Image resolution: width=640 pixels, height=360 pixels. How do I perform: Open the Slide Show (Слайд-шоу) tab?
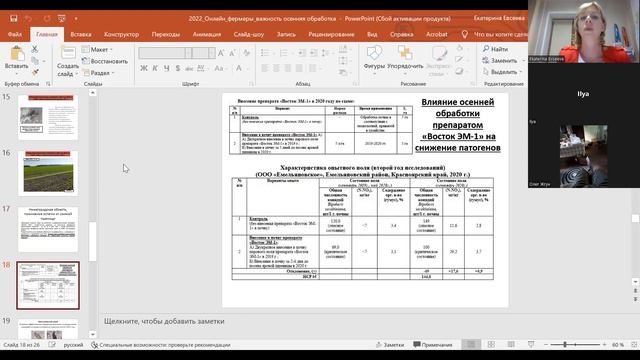[249, 34]
